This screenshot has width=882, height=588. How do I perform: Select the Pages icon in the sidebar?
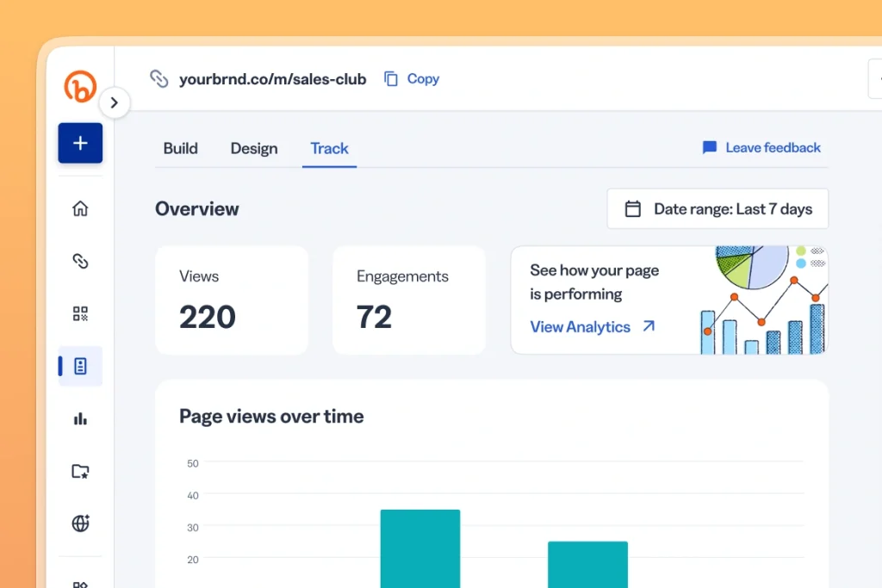[x=80, y=366]
